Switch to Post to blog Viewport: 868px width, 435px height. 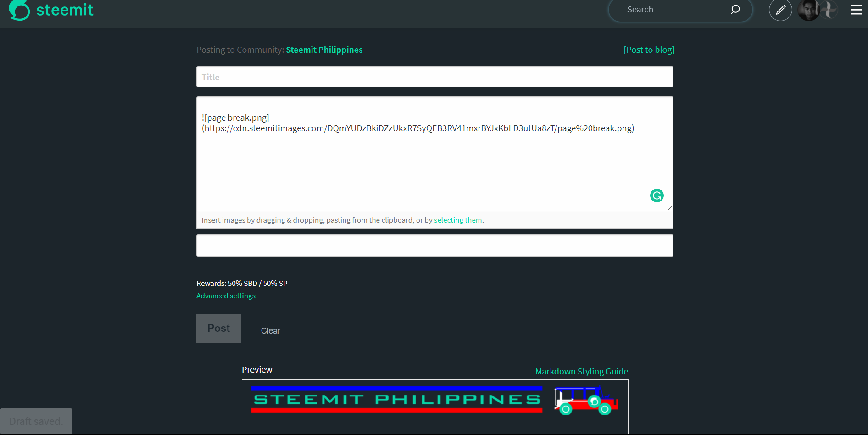649,50
